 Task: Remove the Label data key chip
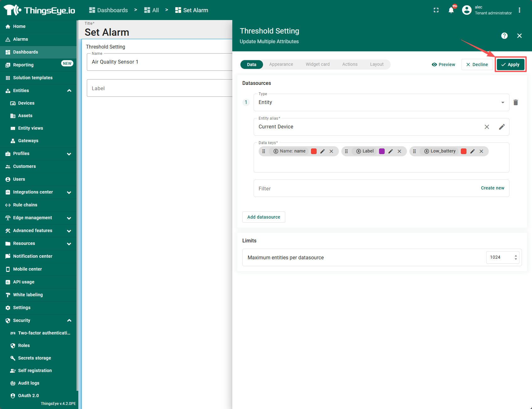[x=399, y=151]
